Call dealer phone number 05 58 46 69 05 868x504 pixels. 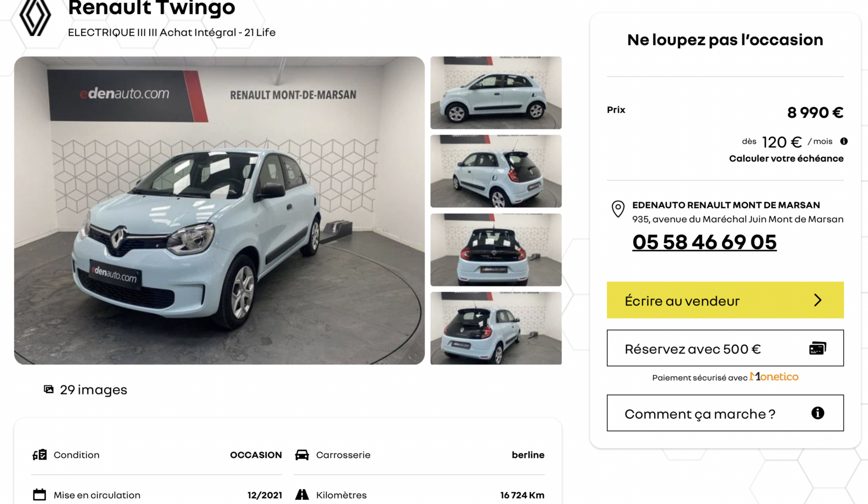(704, 242)
